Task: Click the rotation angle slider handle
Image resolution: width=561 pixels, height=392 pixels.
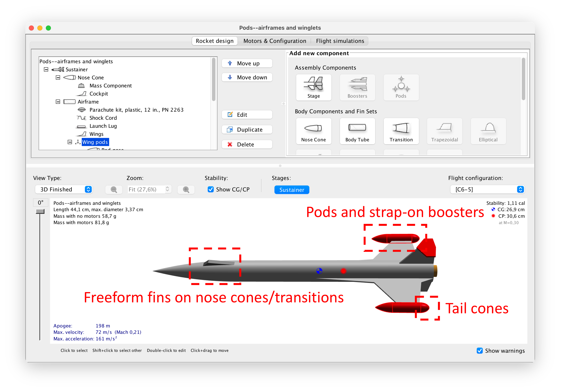Action: click(40, 211)
